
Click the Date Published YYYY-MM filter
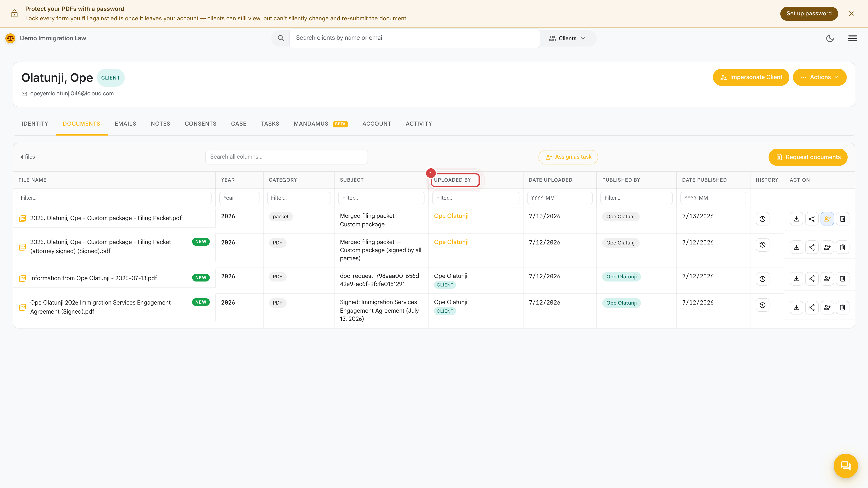point(713,198)
